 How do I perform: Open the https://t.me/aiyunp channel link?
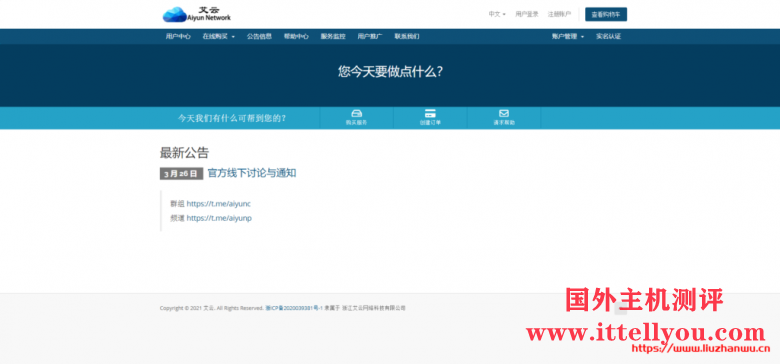tap(219, 218)
